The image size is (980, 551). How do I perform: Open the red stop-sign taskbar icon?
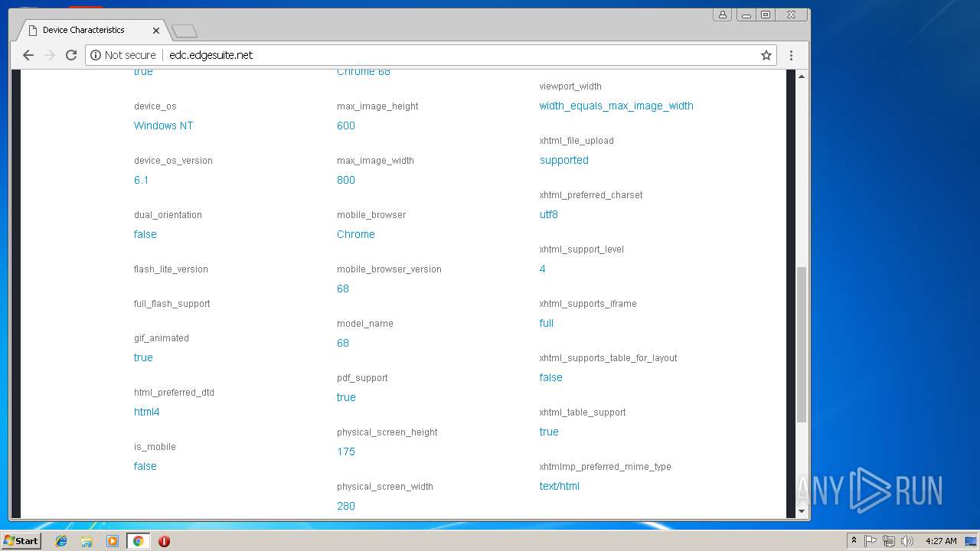point(164,541)
